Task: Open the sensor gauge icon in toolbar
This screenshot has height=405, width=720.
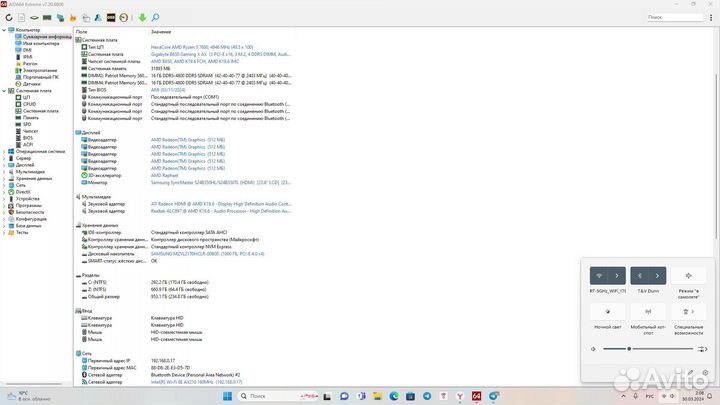Action: tap(124, 17)
